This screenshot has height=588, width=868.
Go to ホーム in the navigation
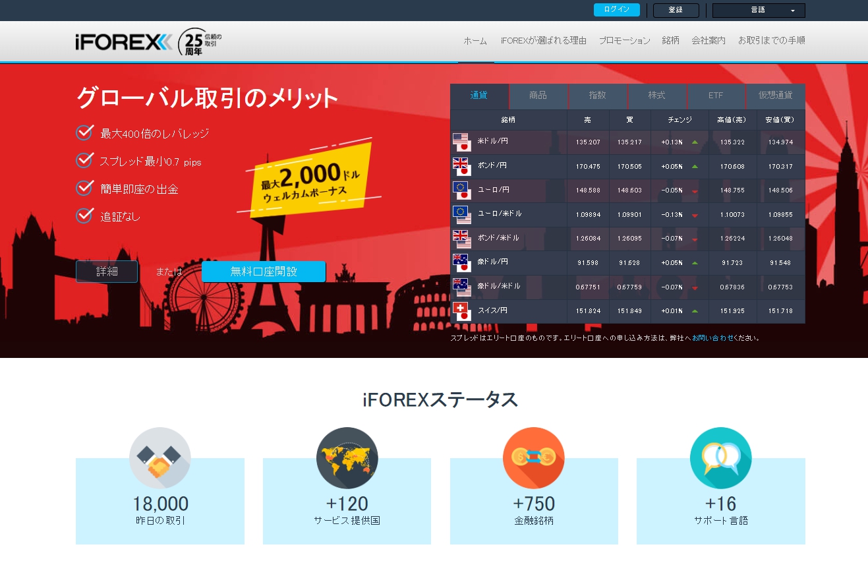tap(475, 41)
